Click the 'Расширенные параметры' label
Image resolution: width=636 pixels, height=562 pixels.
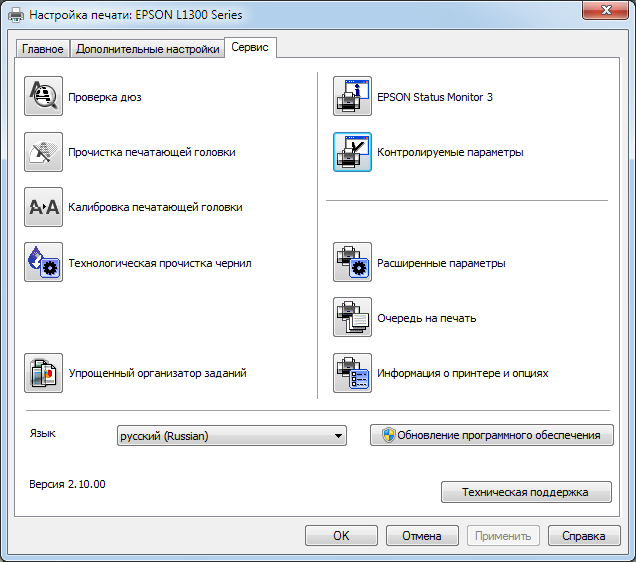[x=441, y=263]
